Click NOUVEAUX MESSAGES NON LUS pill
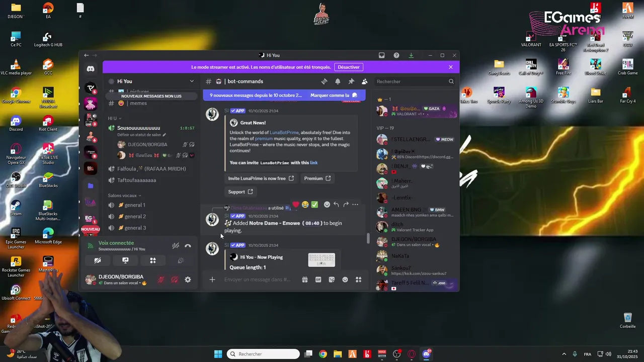 coord(151,96)
